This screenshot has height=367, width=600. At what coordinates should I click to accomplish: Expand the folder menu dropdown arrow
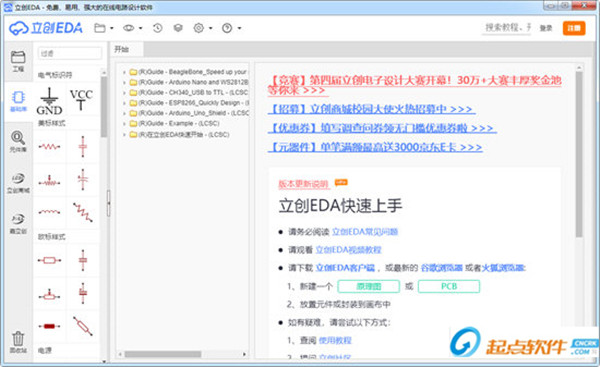[112, 28]
